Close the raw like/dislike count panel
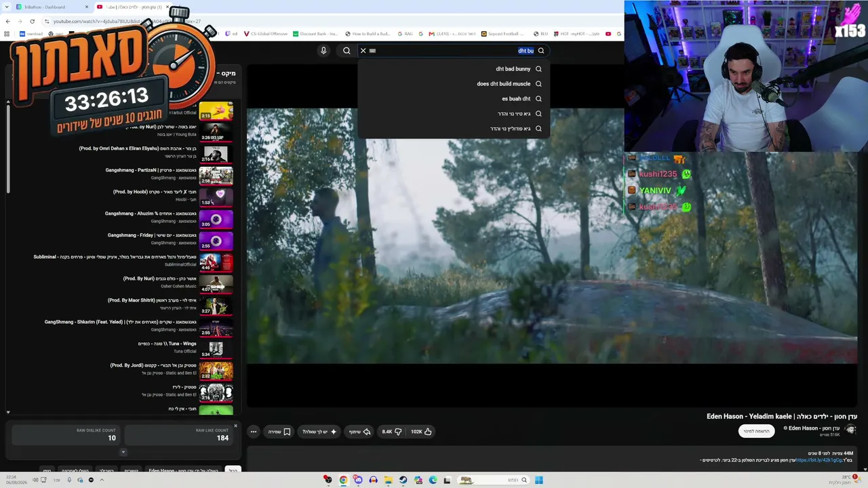 tap(235, 426)
